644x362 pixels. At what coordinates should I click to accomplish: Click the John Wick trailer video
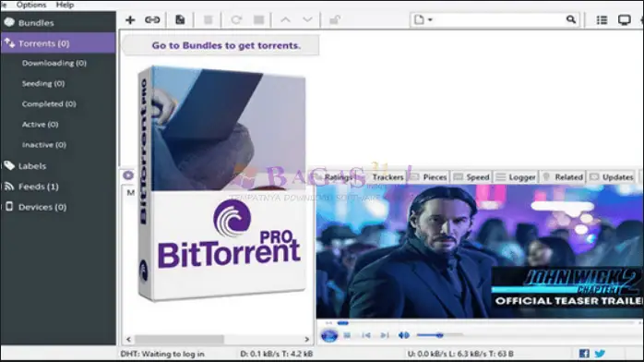click(x=479, y=251)
